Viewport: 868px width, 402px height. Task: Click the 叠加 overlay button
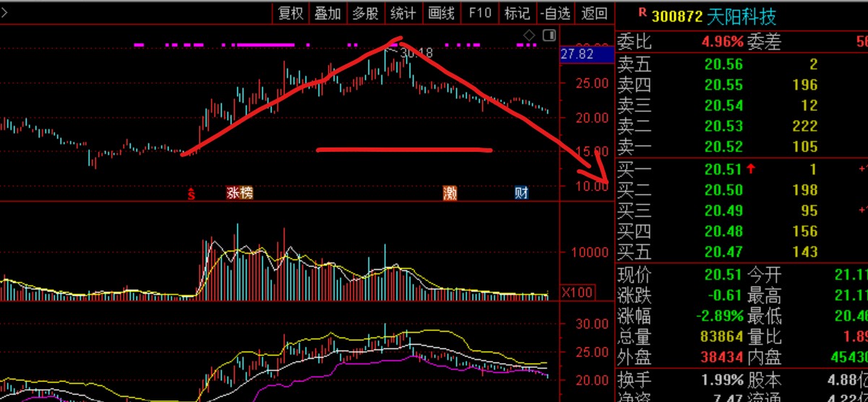coord(328,12)
